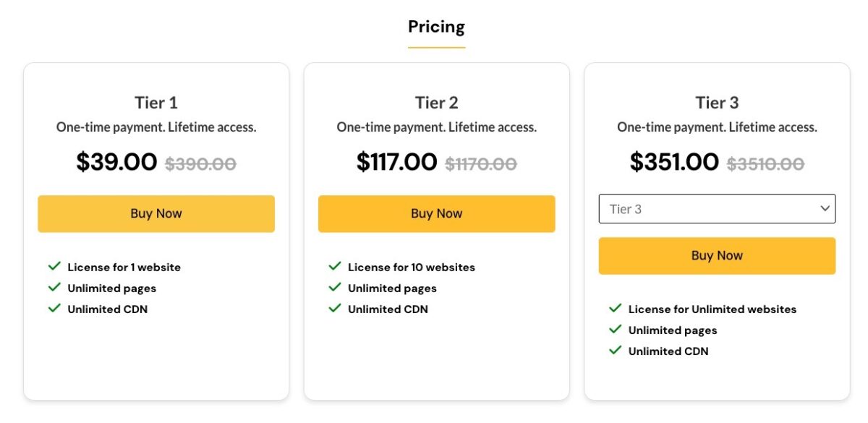Click Buy Now under Tier 1

pyautogui.click(x=156, y=213)
